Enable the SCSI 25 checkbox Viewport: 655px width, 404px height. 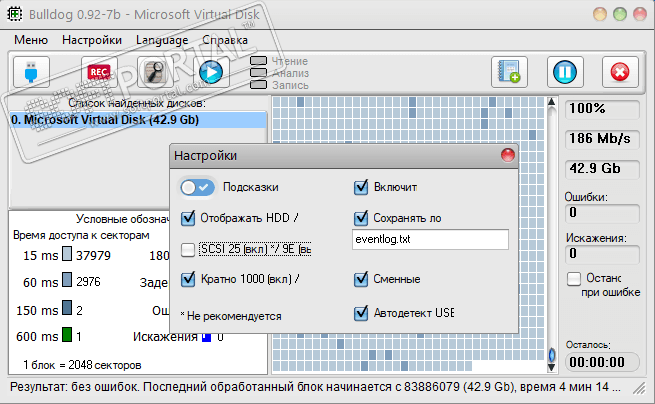point(188,249)
